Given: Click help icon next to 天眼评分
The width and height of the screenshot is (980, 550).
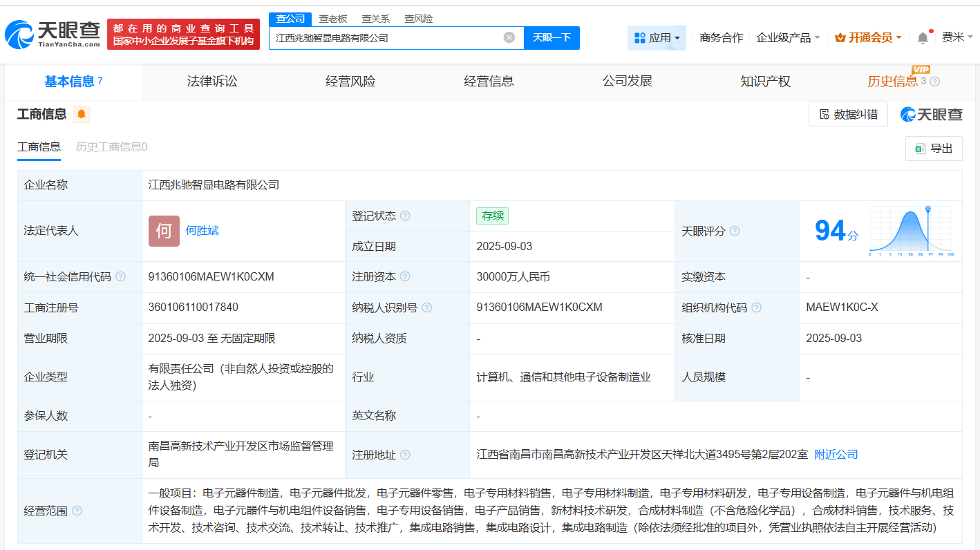Looking at the screenshot, I should (x=735, y=231).
